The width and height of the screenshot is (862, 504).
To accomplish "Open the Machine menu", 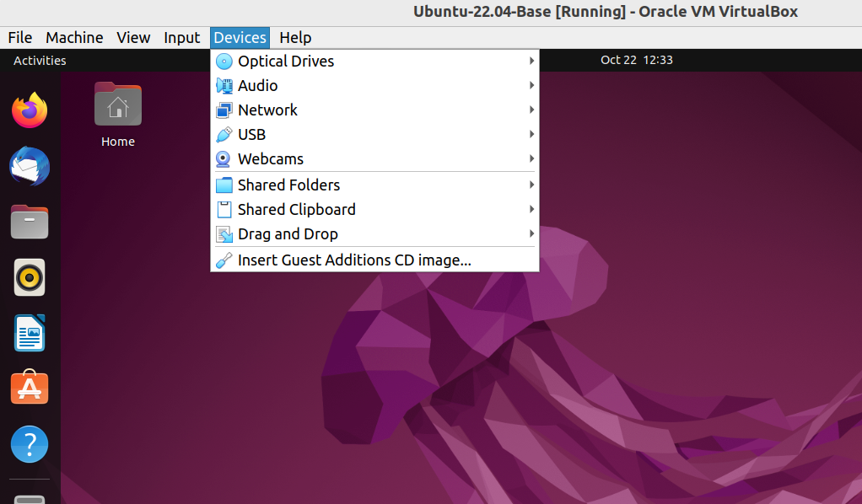I will click(74, 38).
